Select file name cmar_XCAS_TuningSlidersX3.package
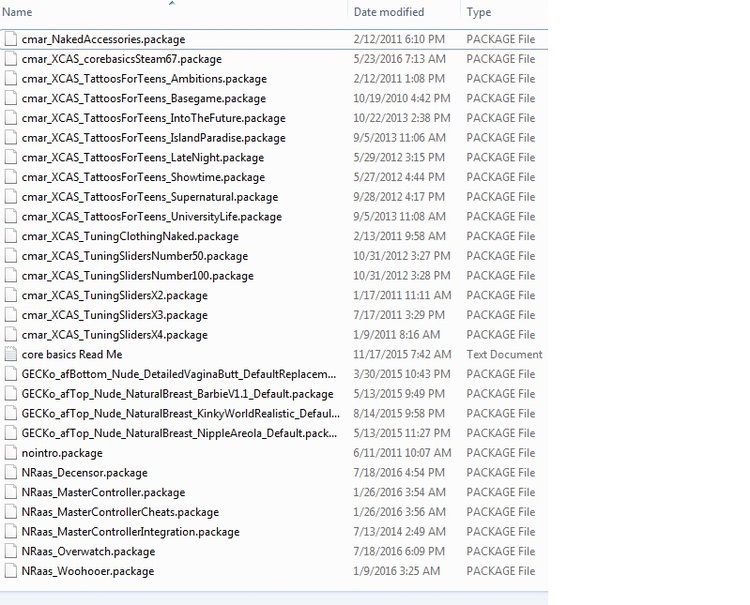 [115, 315]
